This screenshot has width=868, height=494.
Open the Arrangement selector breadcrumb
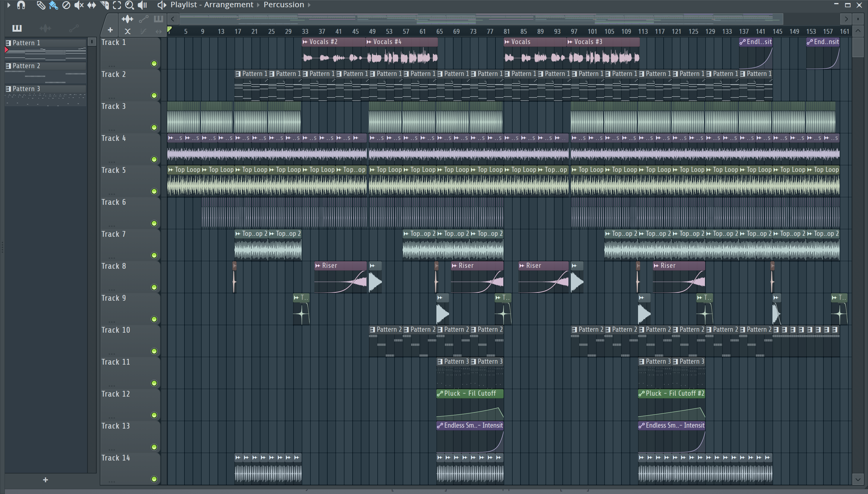(x=228, y=5)
